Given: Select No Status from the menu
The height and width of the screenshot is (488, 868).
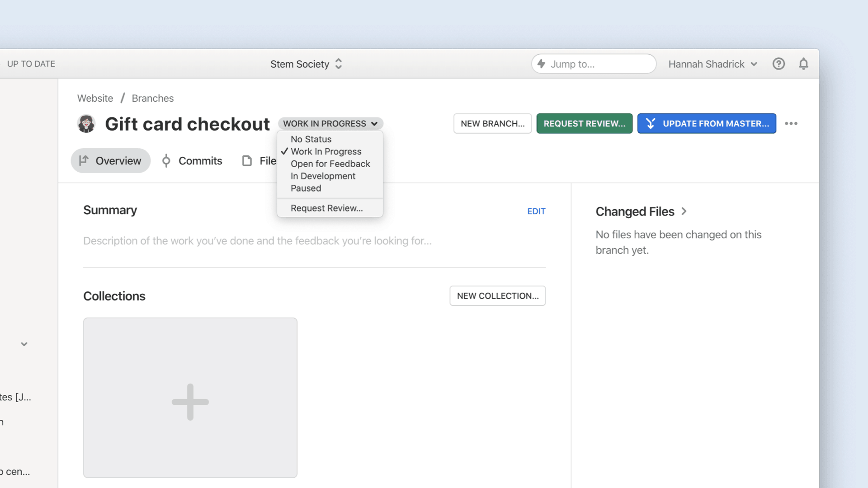Looking at the screenshot, I should [311, 140].
